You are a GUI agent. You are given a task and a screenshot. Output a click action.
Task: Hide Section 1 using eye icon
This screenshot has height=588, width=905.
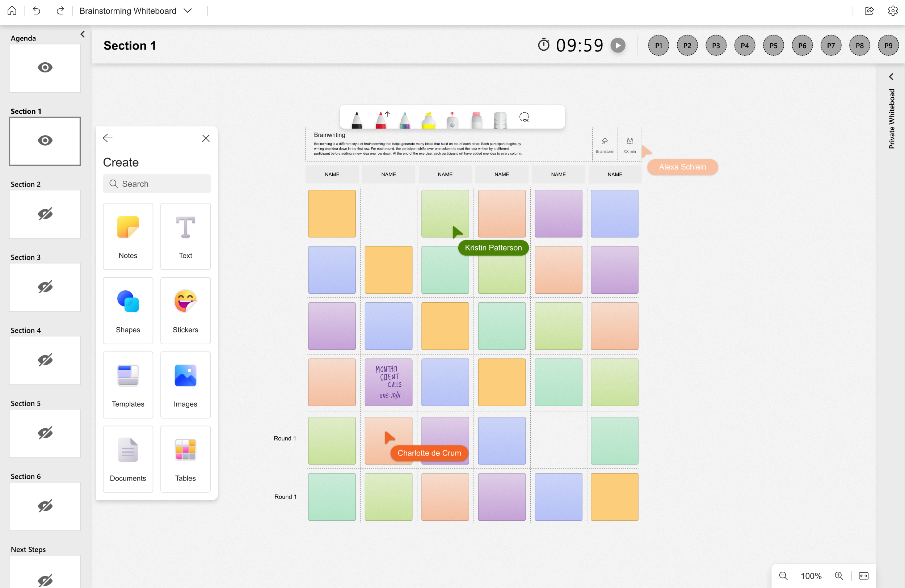point(45,141)
